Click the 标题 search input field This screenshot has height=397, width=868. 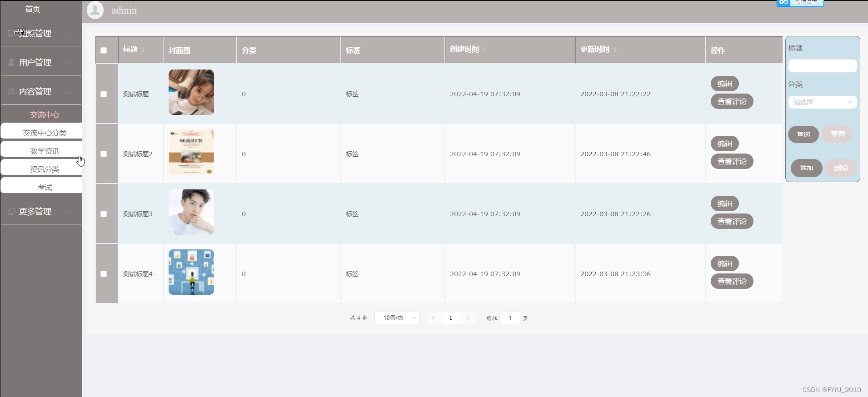823,66
